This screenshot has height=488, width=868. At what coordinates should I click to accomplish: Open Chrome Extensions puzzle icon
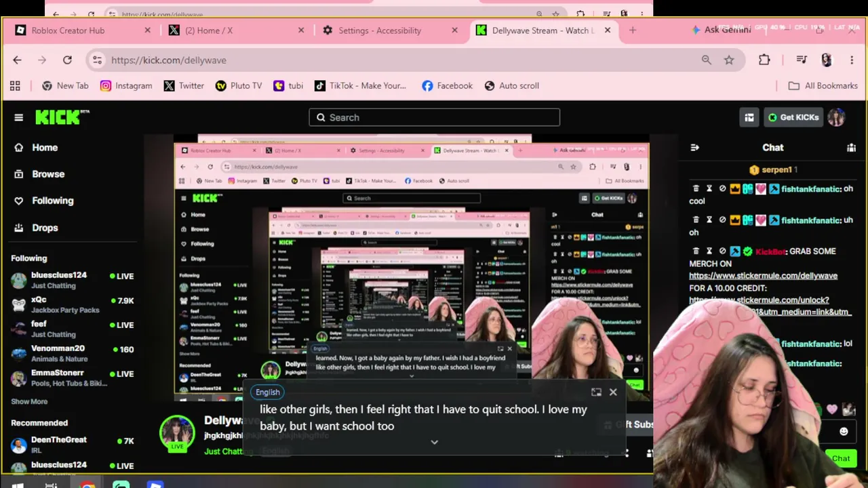764,60
